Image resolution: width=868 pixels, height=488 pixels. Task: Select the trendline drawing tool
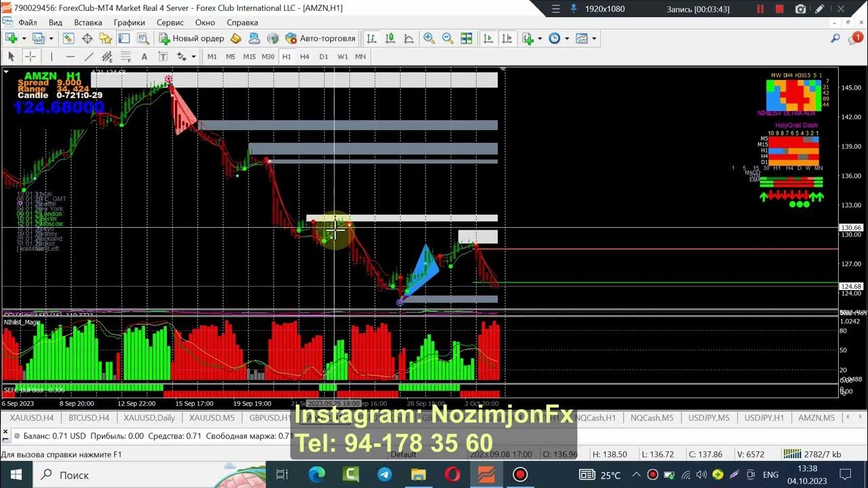click(89, 56)
